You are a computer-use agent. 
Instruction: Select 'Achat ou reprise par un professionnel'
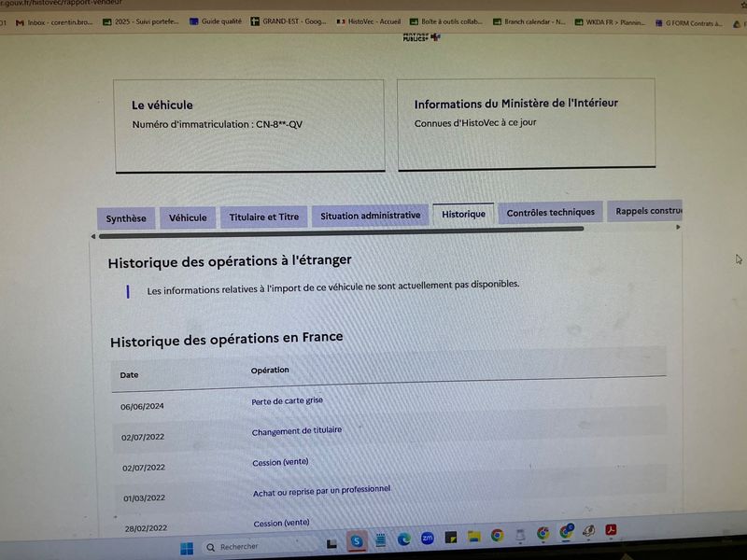click(321, 491)
